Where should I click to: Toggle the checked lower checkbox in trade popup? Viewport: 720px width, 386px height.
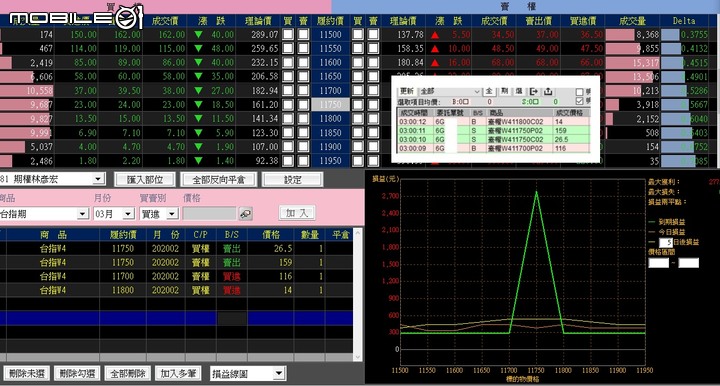579,101
